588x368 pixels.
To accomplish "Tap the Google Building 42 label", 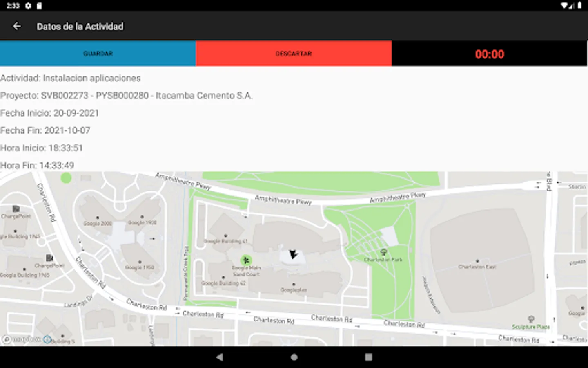I will tap(223, 283).
